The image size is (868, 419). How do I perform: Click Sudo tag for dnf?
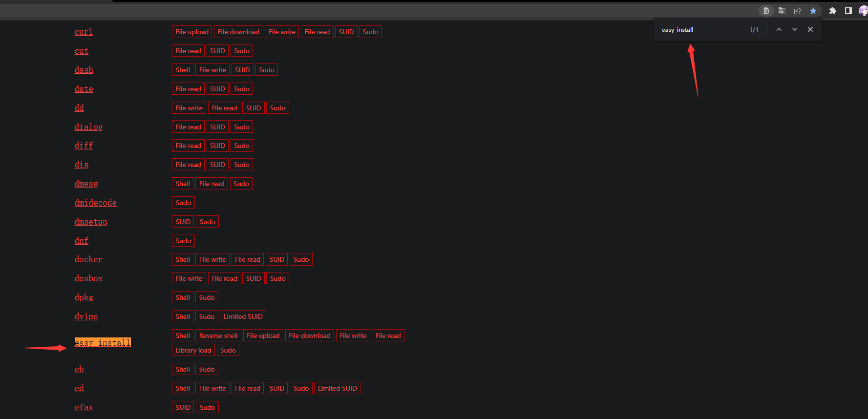[183, 241]
